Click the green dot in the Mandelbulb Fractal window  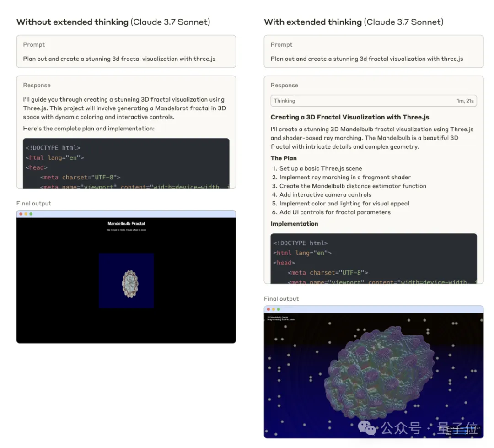pos(31,214)
